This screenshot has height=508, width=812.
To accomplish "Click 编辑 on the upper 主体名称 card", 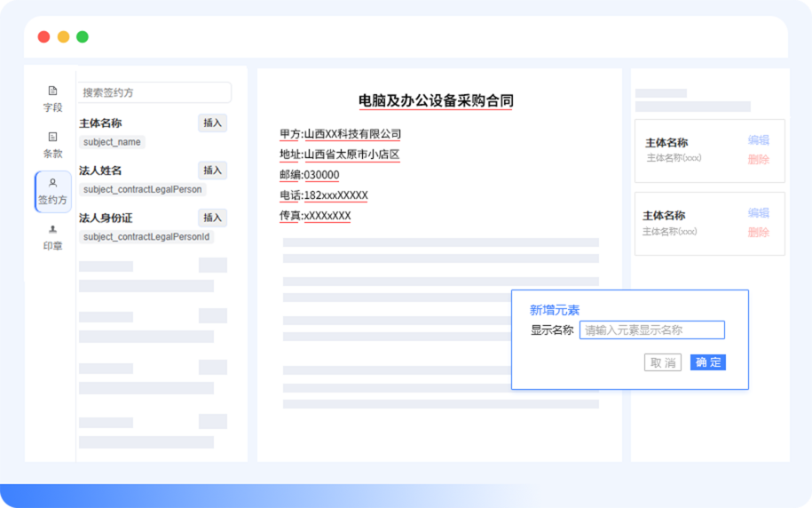I will (x=759, y=140).
